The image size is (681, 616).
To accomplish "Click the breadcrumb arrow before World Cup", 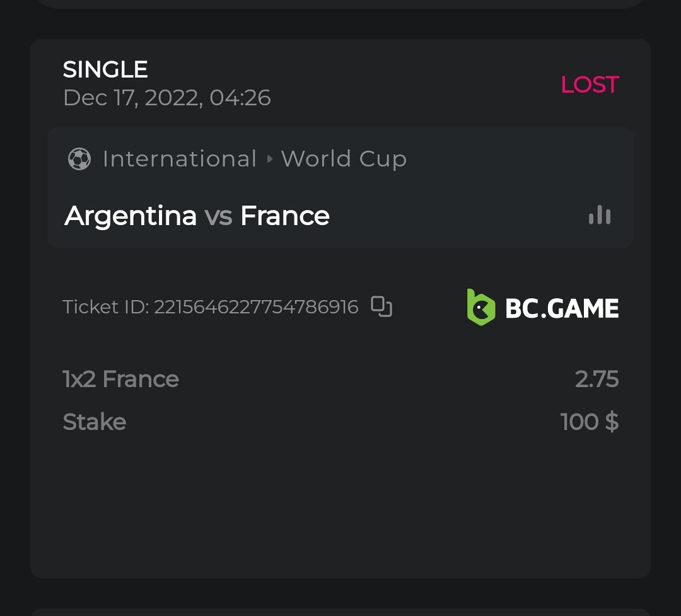I will pos(270,159).
